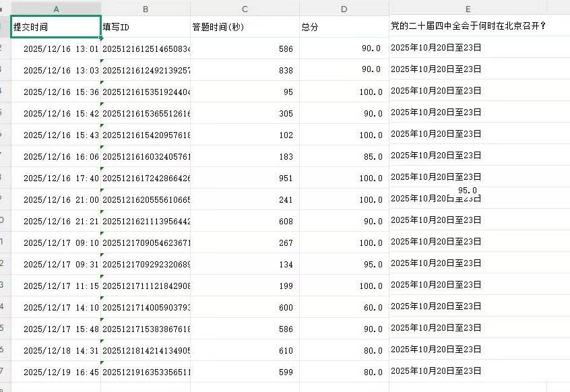Click the score cell showing 60.0
Viewport: 570px width, 392px height.
tap(344, 308)
